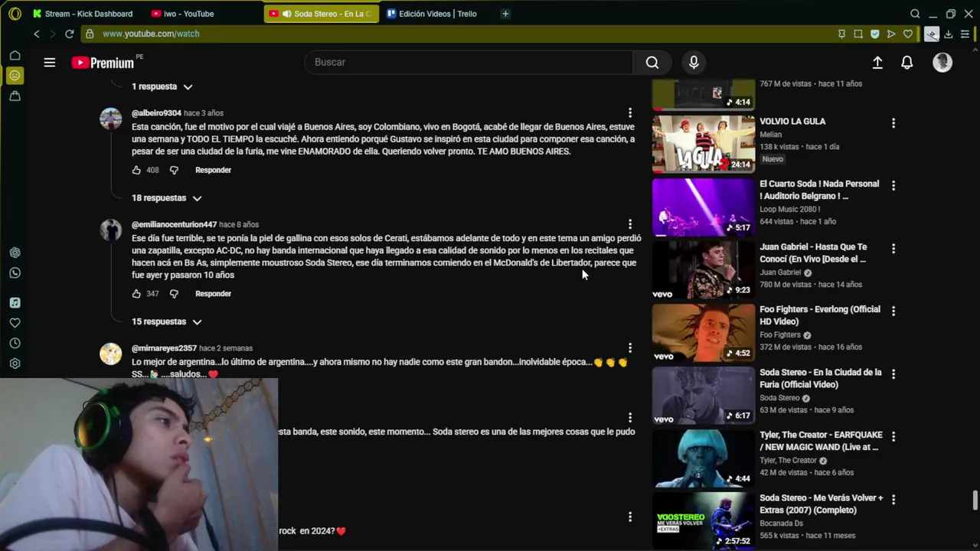Viewport: 980px width, 551px height.
Task: Open browsing history clock icon
Action: (15, 344)
